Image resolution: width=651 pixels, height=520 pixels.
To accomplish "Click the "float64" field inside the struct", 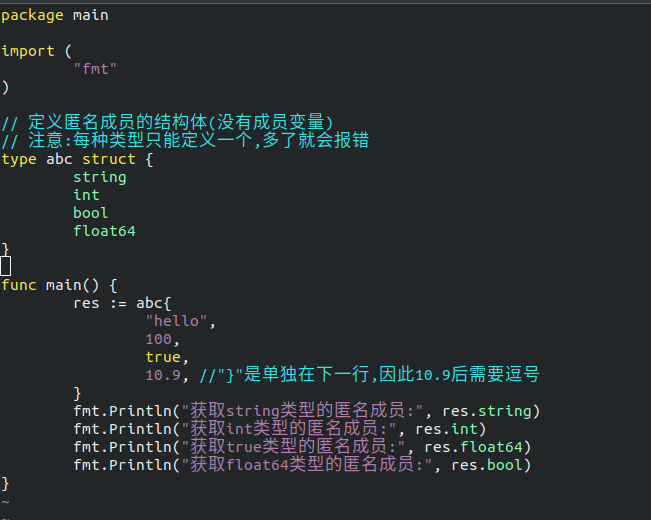I will click(x=104, y=231).
